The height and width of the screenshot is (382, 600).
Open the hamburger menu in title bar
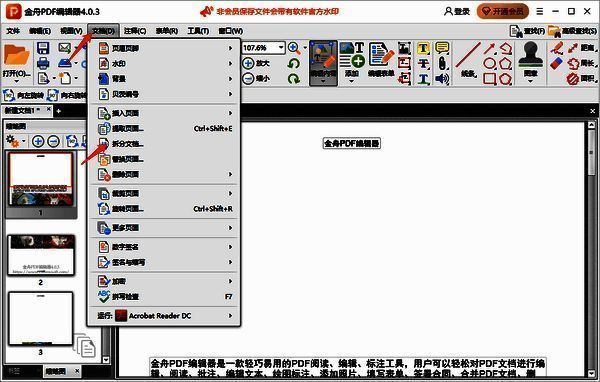point(540,11)
